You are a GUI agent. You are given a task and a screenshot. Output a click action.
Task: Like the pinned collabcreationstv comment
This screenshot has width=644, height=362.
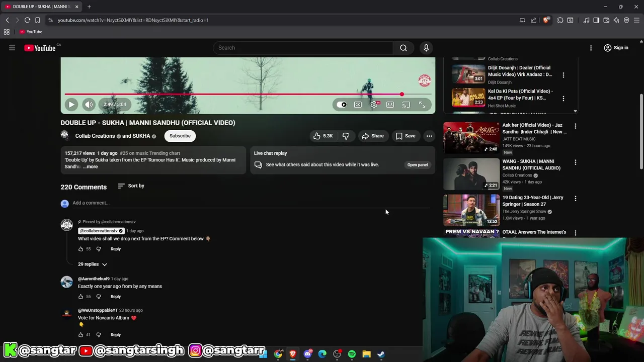click(80, 249)
